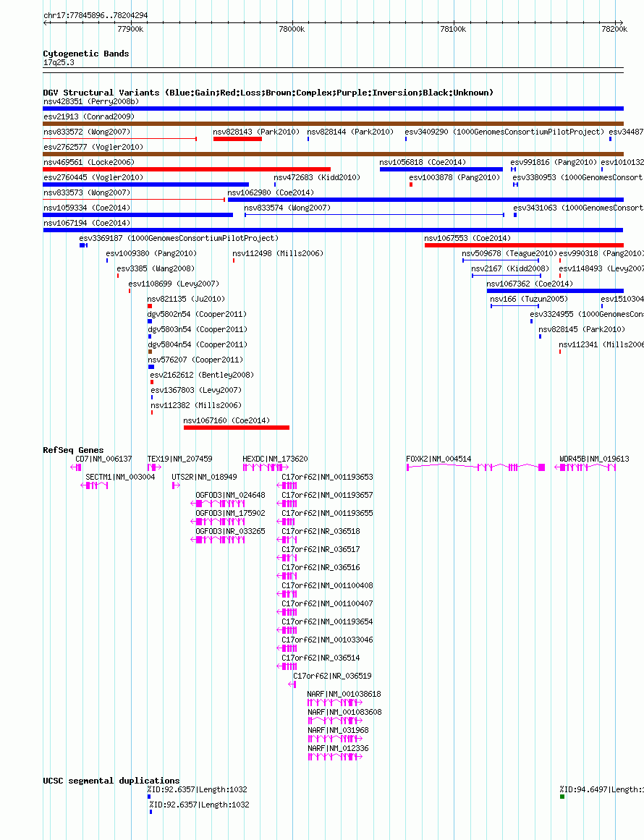
Task: Click the NARF NM_001038618 gene glyph
Action: (x=335, y=703)
